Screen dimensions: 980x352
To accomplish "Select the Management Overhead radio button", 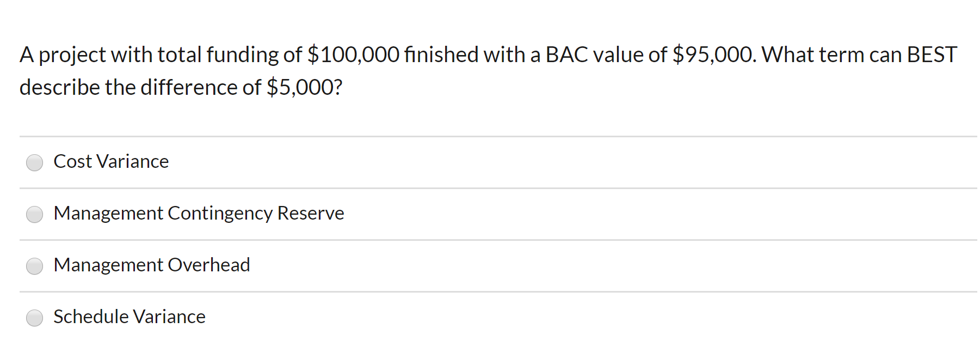I will [34, 266].
